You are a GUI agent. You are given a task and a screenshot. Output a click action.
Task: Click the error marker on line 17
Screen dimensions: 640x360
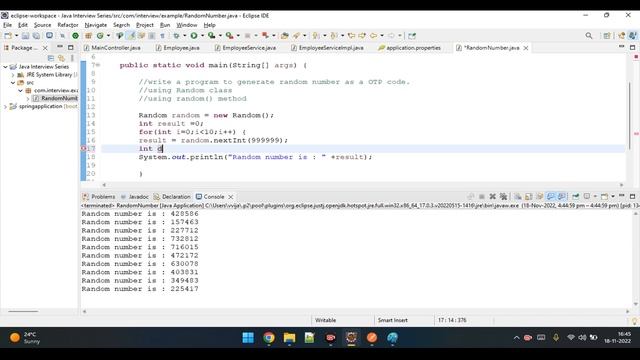pyautogui.click(x=84, y=149)
